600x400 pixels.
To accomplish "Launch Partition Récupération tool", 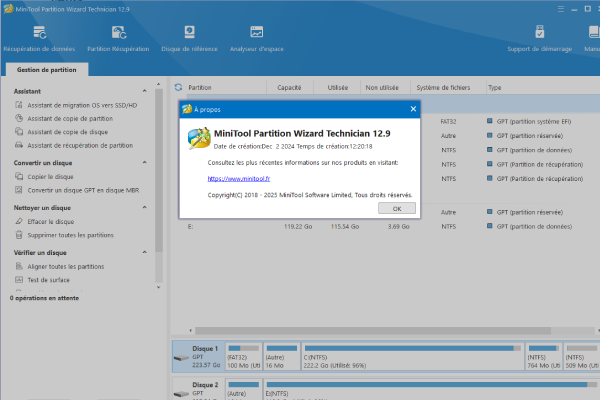I will click(118, 38).
